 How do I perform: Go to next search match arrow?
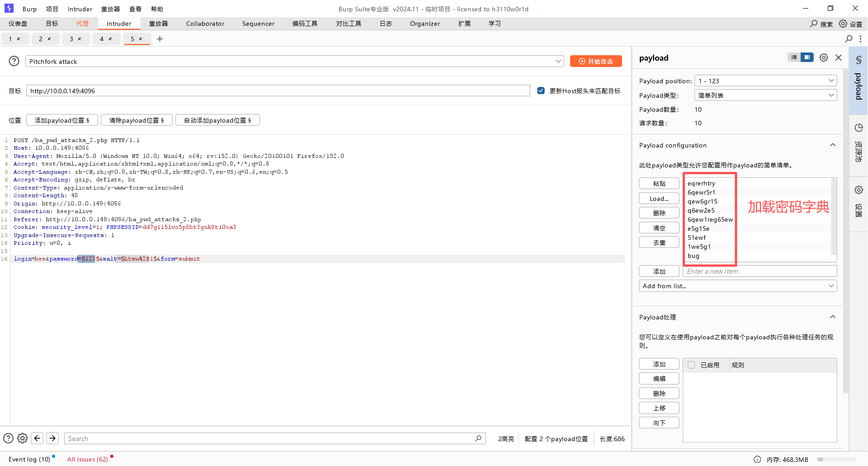pyautogui.click(x=52, y=438)
